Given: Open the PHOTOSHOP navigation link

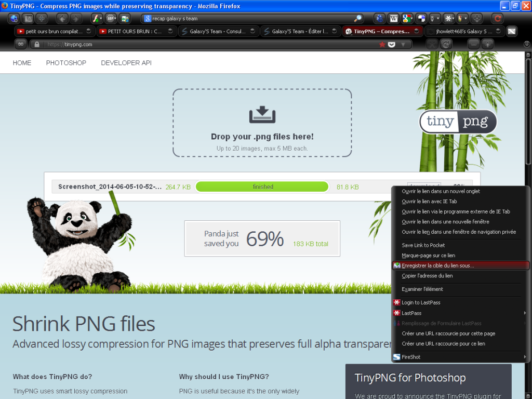Looking at the screenshot, I should tap(66, 63).
